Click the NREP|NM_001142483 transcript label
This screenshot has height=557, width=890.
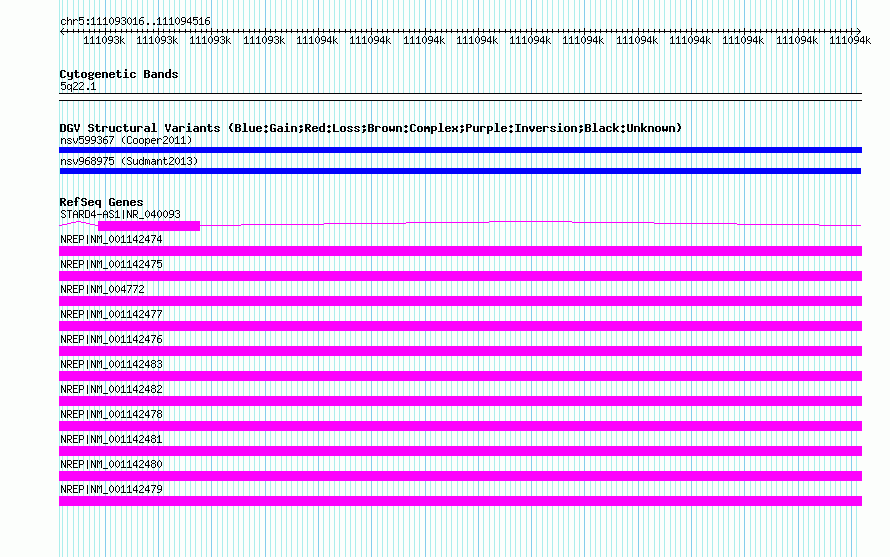pos(111,364)
